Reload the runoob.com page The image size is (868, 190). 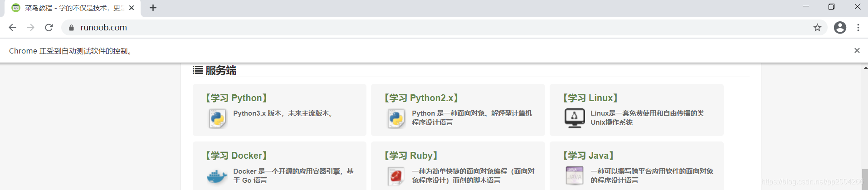click(x=49, y=28)
